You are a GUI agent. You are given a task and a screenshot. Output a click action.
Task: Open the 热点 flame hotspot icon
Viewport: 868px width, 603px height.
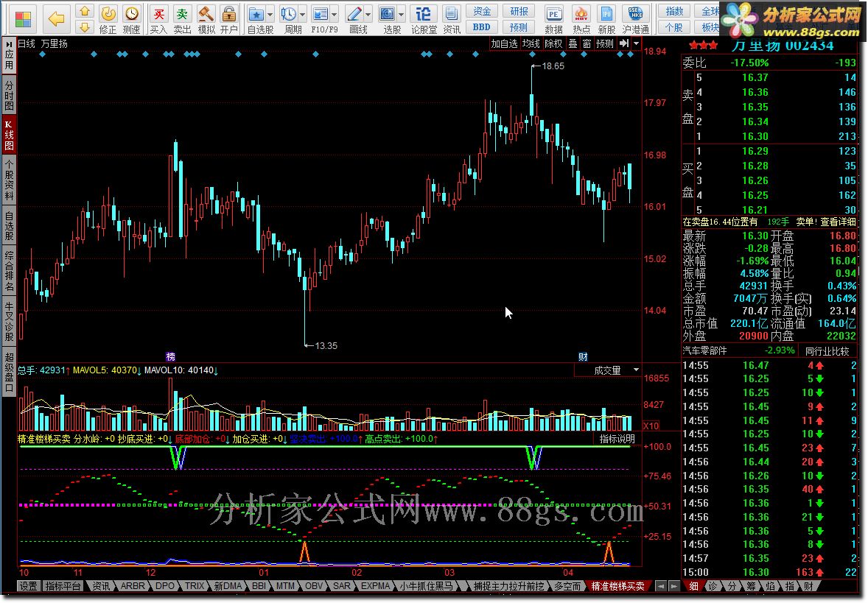581,19
